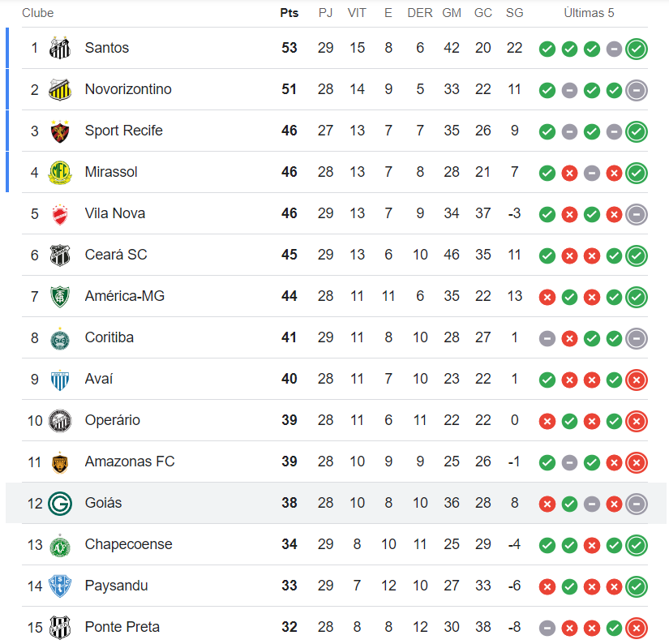Click the Santos club crest icon
669x644 pixels.
click(60, 48)
